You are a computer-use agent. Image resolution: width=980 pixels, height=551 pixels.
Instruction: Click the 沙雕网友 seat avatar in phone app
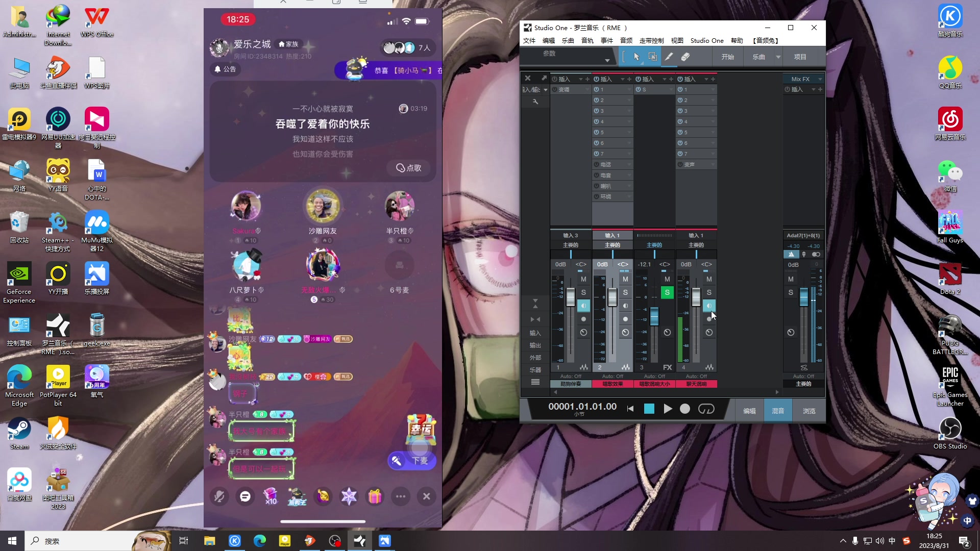[x=323, y=206]
